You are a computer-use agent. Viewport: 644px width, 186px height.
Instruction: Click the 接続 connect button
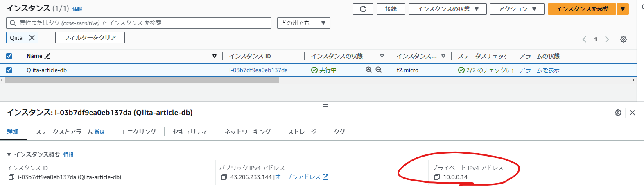(391, 9)
